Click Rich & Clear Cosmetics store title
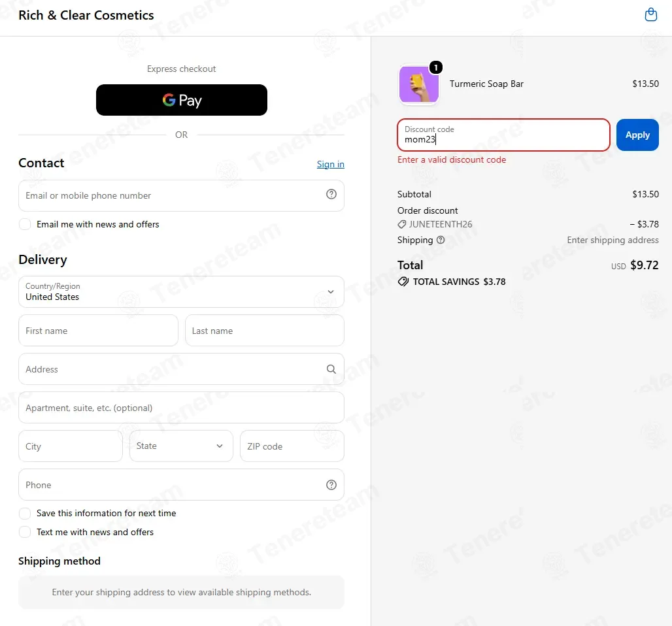Viewport: 672px width, 626px height. tap(86, 15)
